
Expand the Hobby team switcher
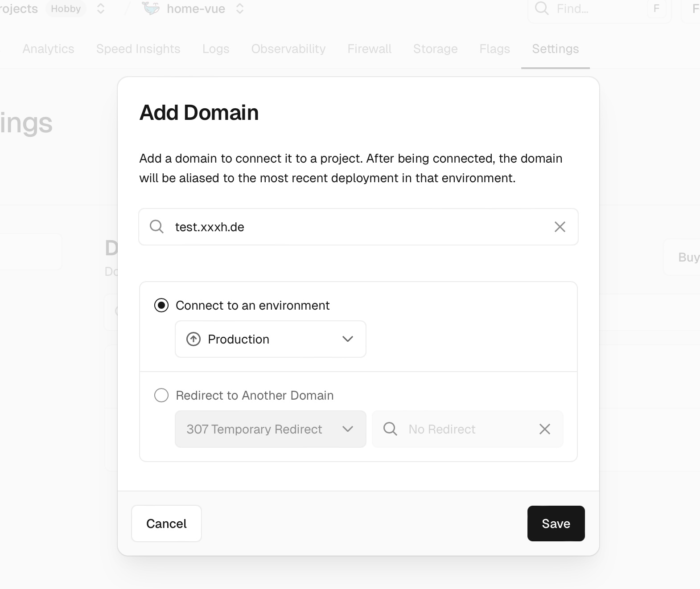pos(101,8)
